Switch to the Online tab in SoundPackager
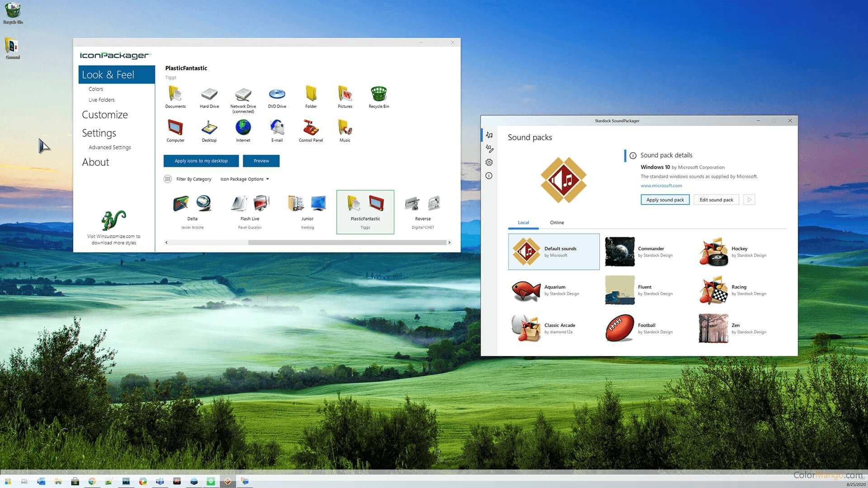Viewport: 868px width, 488px height. [557, 222]
